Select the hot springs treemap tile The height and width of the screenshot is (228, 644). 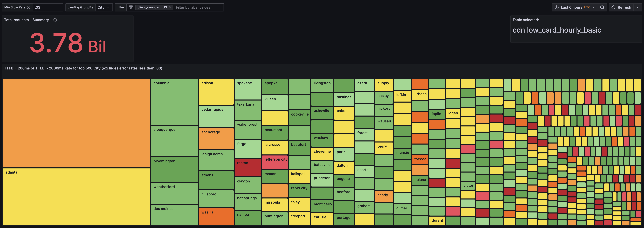pyautogui.click(x=248, y=202)
